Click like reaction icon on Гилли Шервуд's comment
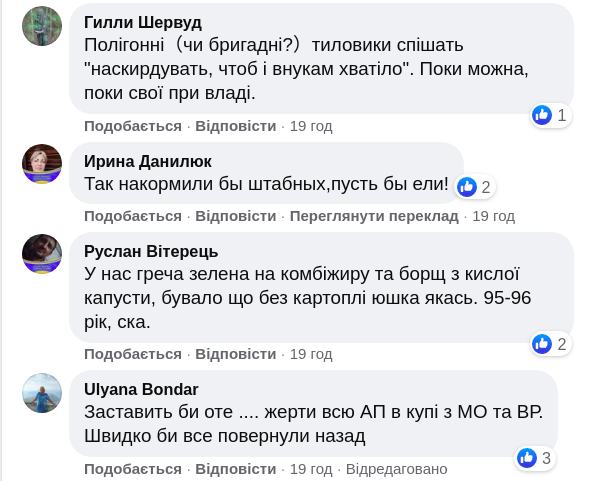This screenshot has height=481, width=614. tap(542, 115)
